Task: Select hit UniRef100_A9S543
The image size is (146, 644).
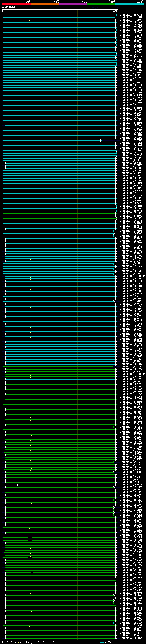Action: point(131,397)
